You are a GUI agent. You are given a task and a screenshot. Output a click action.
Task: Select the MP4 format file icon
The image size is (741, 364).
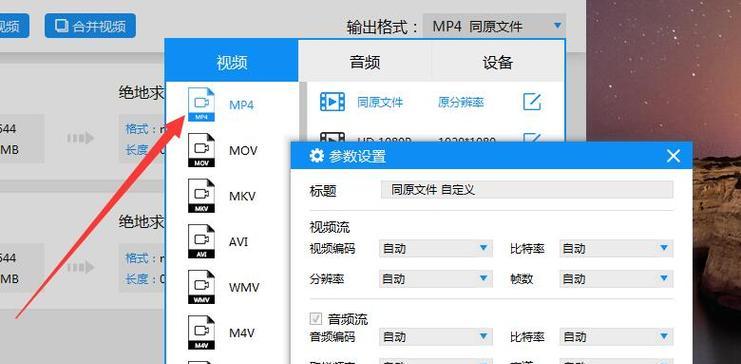click(x=201, y=104)
